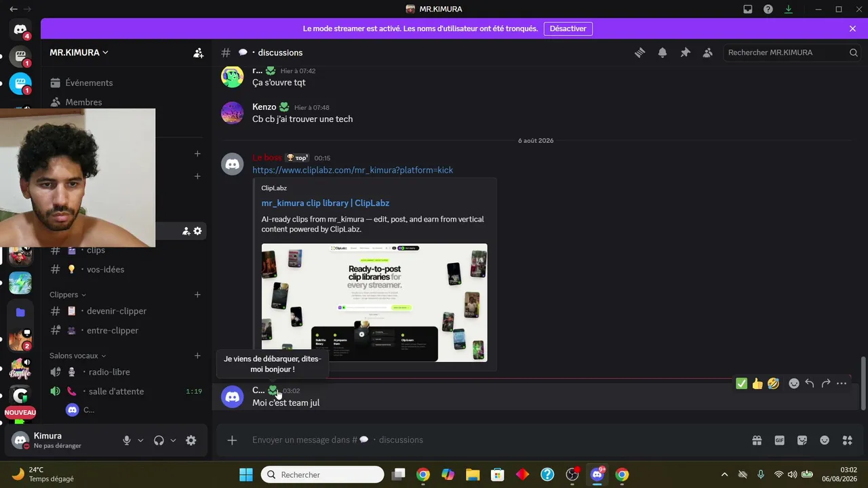Image resolution: width=868 pixels, height=488 pixels.
Task: Open the folder icon in server list
Action: pyautogui.click(x=20, y=312)
